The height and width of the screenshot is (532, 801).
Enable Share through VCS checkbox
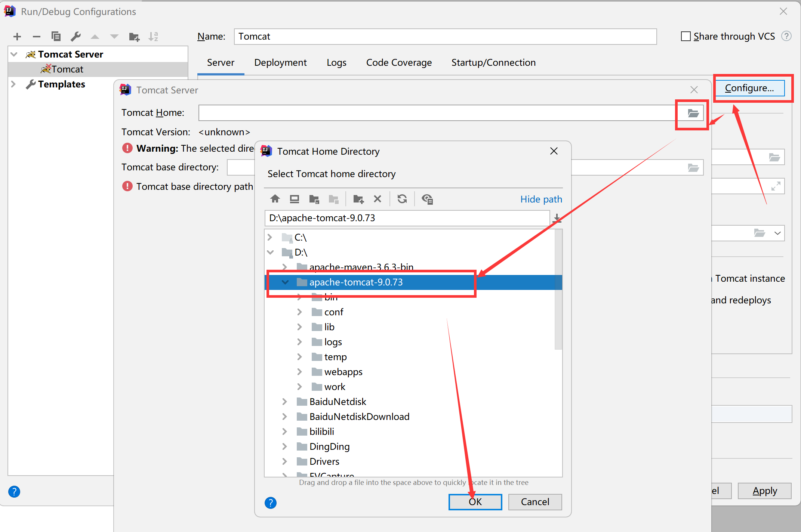(x=686, y=36)
